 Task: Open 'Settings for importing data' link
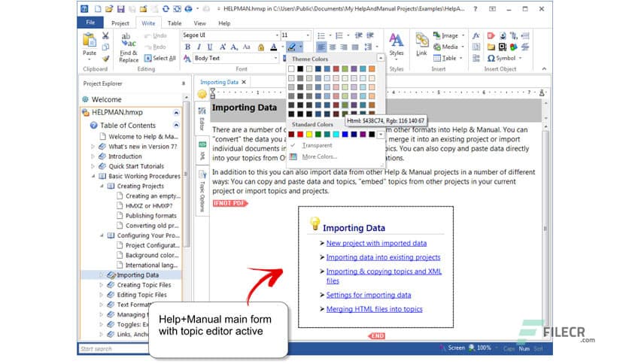pyautogui.click(x=368, y=295)
